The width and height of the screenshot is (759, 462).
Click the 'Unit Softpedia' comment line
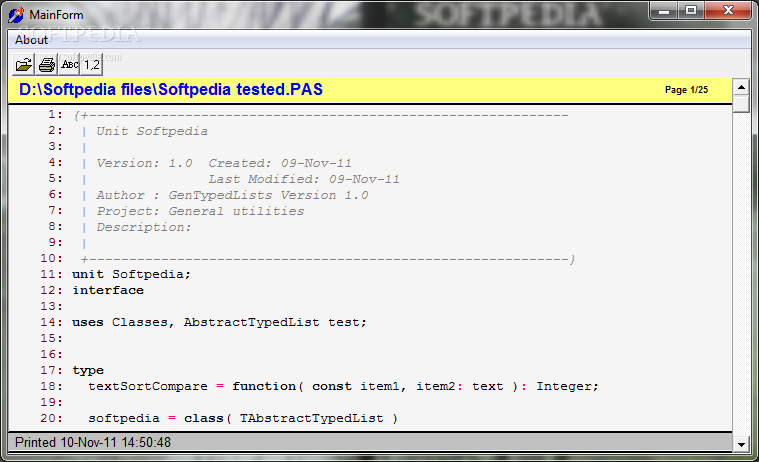[x=152, y=131]
